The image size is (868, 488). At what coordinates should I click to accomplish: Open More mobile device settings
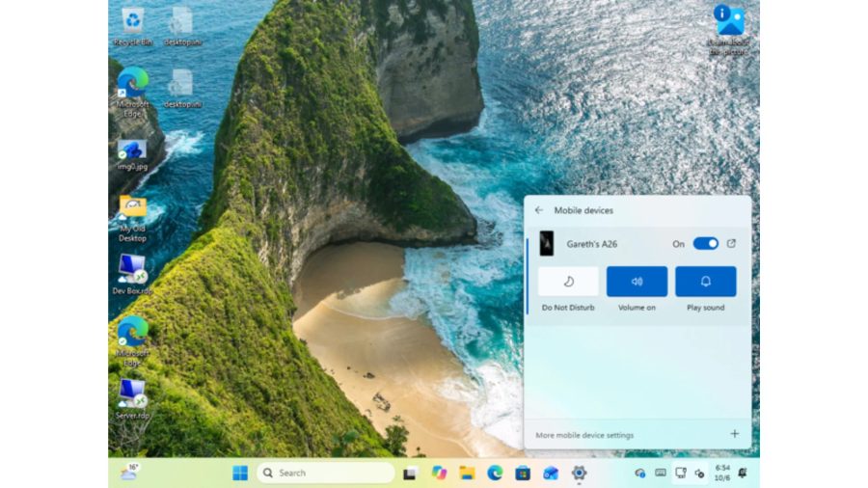pos(584,435)
